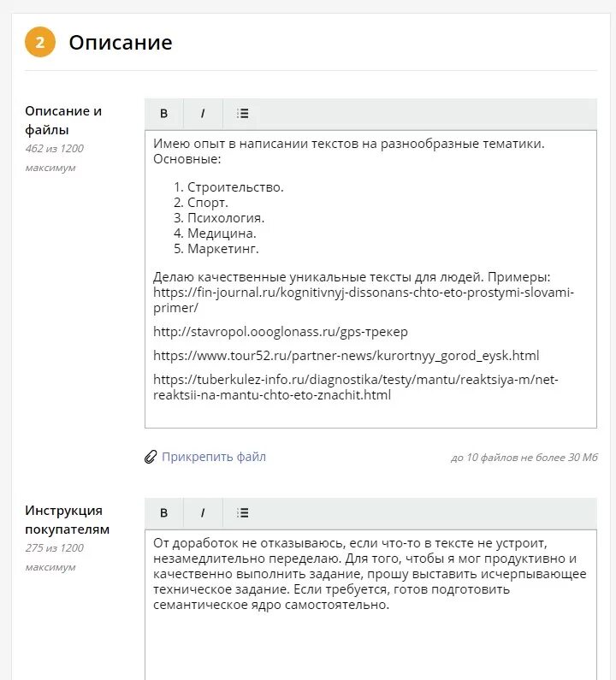
Task: Click the Описание section heading
Action: (121, 43)
